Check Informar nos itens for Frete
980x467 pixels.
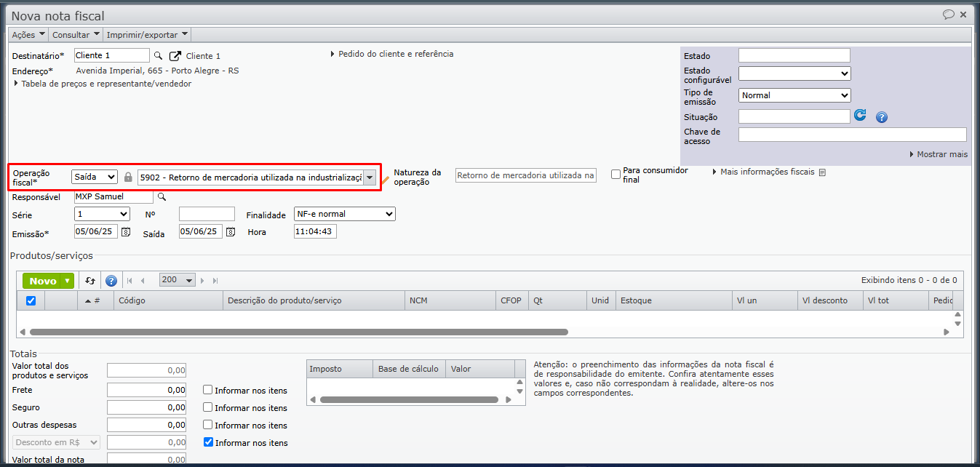208,390
